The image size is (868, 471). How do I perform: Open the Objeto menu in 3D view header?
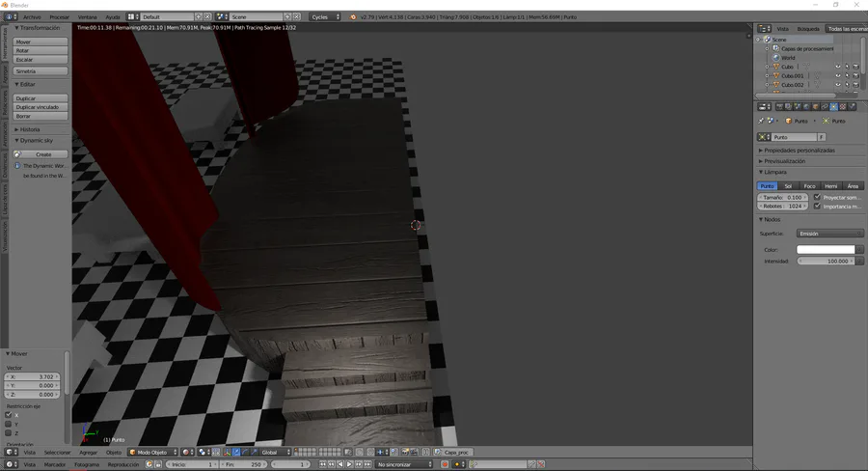(x=114, y=452)
